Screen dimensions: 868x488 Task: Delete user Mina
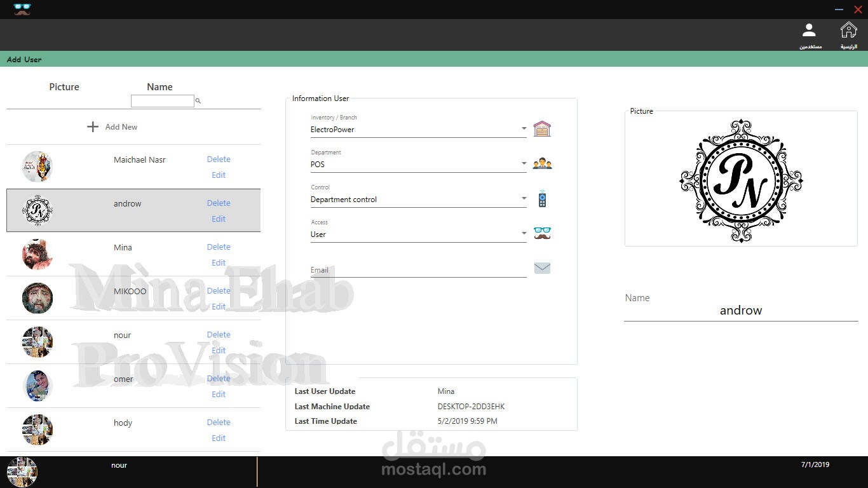pyautogui.click(x=219, y=247)
